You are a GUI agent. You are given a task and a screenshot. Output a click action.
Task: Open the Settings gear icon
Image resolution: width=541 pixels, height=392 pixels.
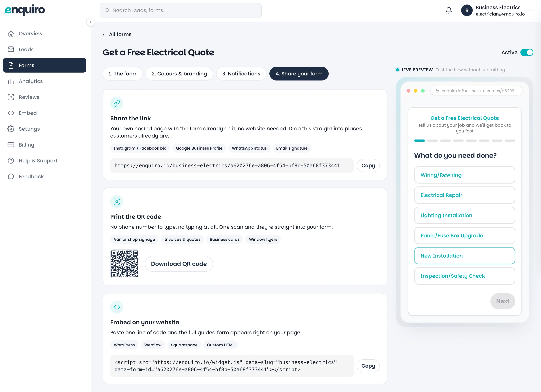11,129
